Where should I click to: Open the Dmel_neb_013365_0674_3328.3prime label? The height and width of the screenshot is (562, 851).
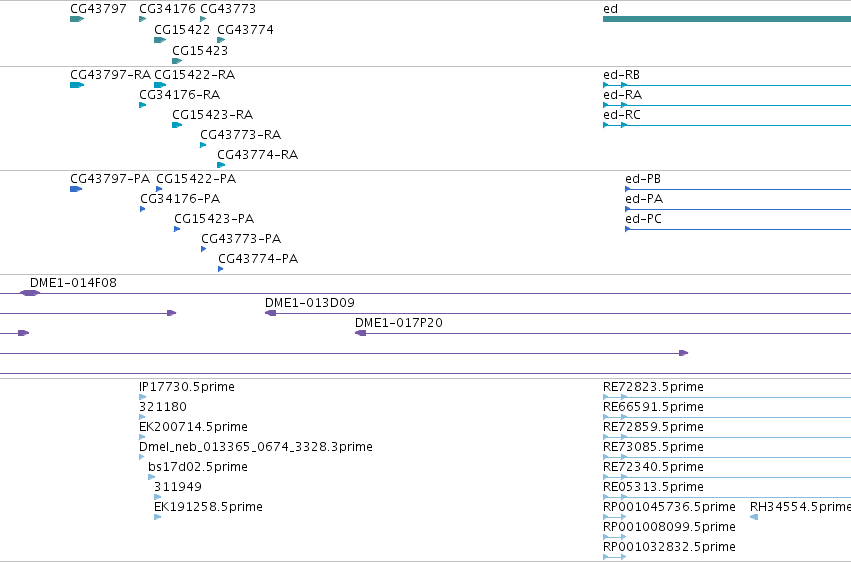pyautogui.click(x=256, y=447)
